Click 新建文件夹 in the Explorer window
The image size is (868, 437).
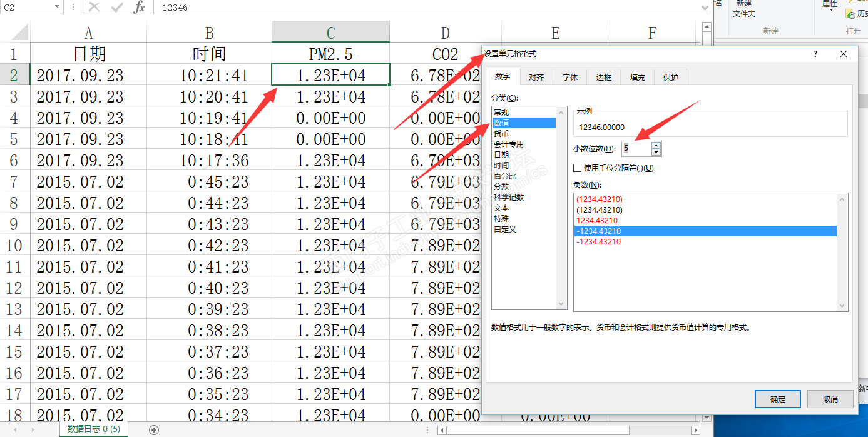tap(744, 8)
